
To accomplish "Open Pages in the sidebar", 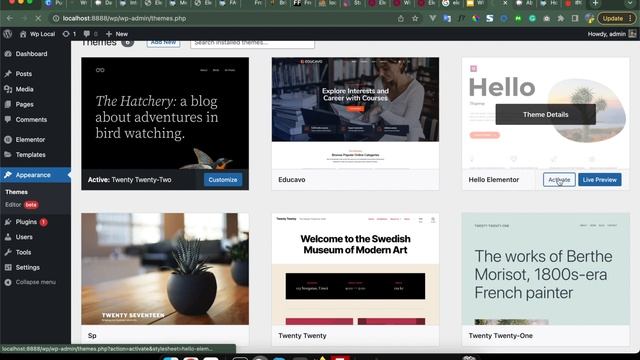I will tap(24, 104).
